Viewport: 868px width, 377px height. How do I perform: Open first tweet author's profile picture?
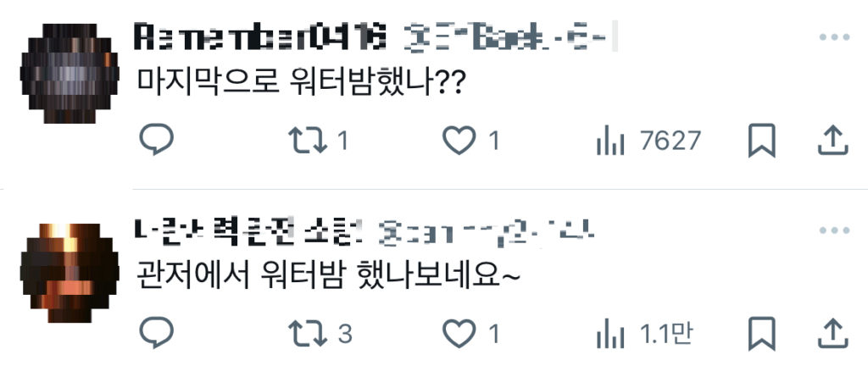click(70, 73)
